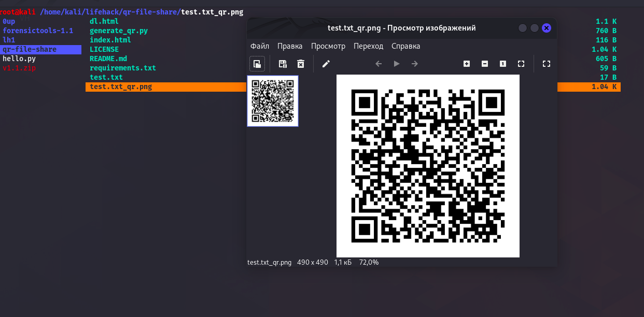Enter fullscreen mode icon
Screen dimensions: 644x317
coord(546,64)
